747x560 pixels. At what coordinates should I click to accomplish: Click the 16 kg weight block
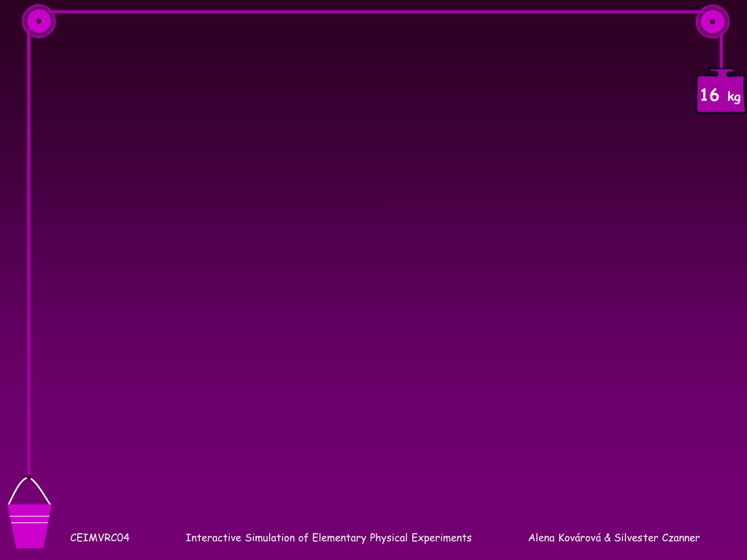(721, 91)
